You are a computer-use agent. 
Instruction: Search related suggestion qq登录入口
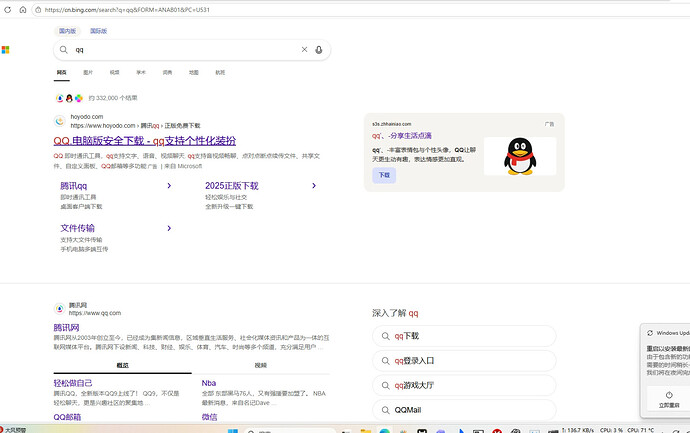[x=464, y=361]
